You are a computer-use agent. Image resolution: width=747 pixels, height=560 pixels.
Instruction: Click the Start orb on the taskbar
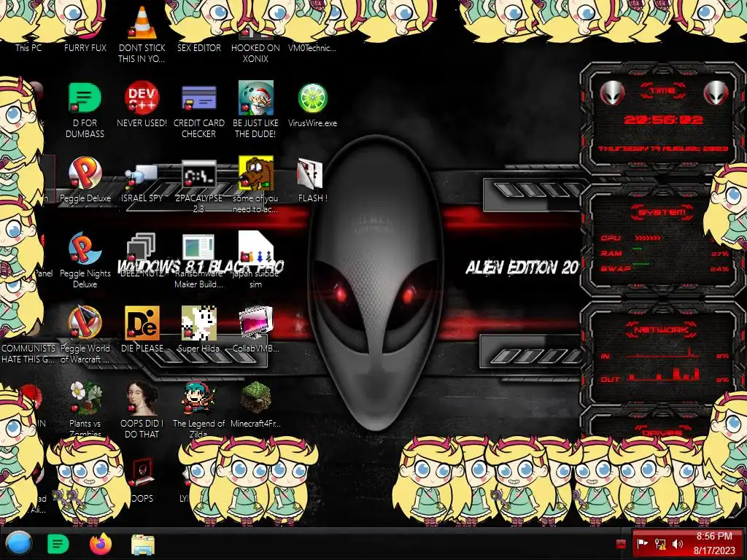(18, 543)
